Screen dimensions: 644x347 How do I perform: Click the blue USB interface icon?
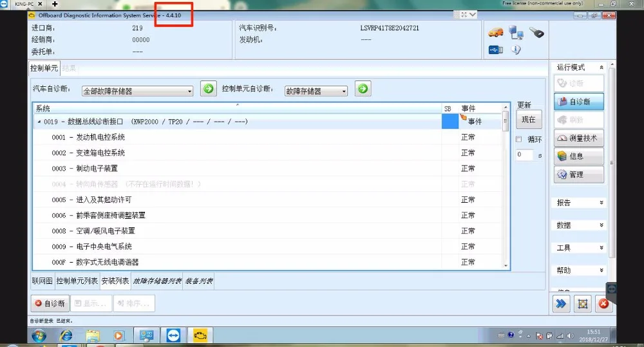[496, 50]
